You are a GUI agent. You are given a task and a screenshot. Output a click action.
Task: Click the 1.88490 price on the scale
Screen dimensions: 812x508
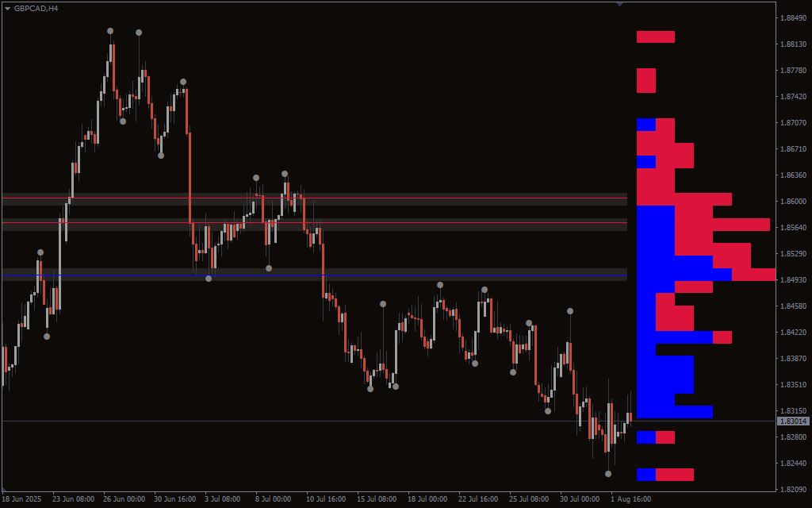point(793,18)
